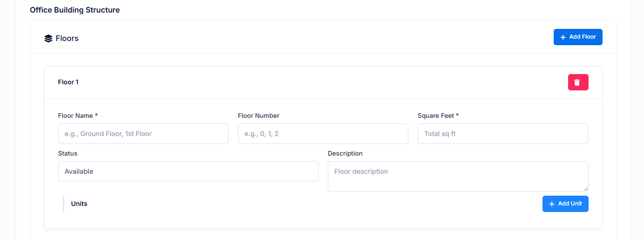The width and height of the screenshot is (644, 239).
Task: Focus the Floor Name input field
Action: coord(143,134)
